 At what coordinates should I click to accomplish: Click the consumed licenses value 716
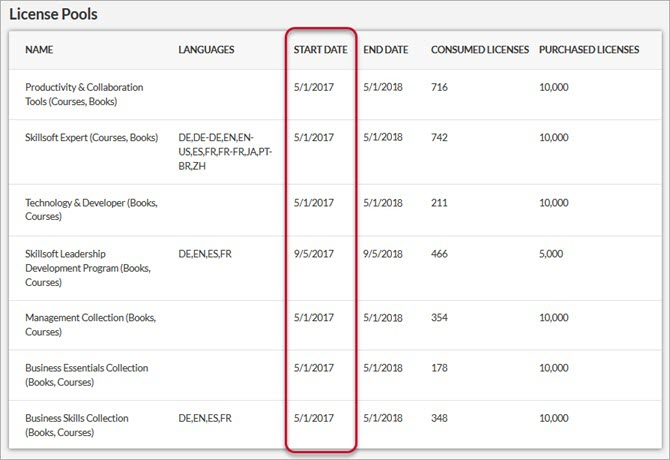(440, 88)
